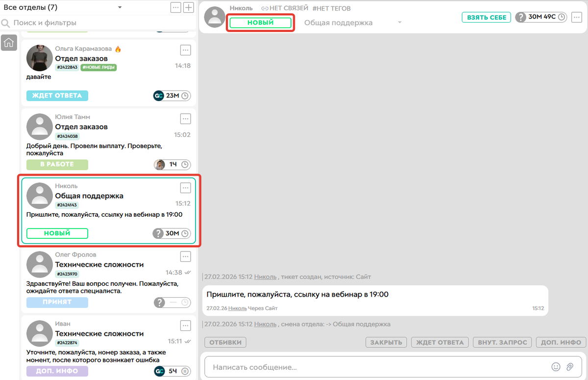Click the ЖДЕТ ОТВЕТА button below the chat

[x=440, y=343]
